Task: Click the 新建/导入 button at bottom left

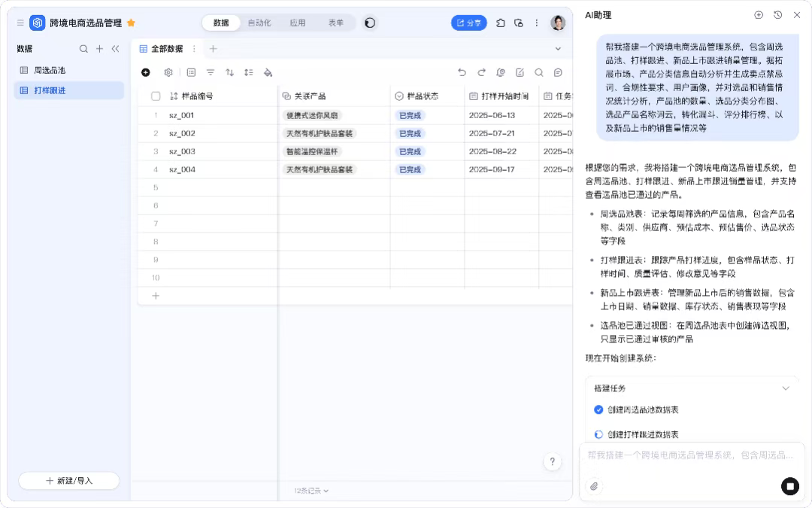Action: pos(68,480)
